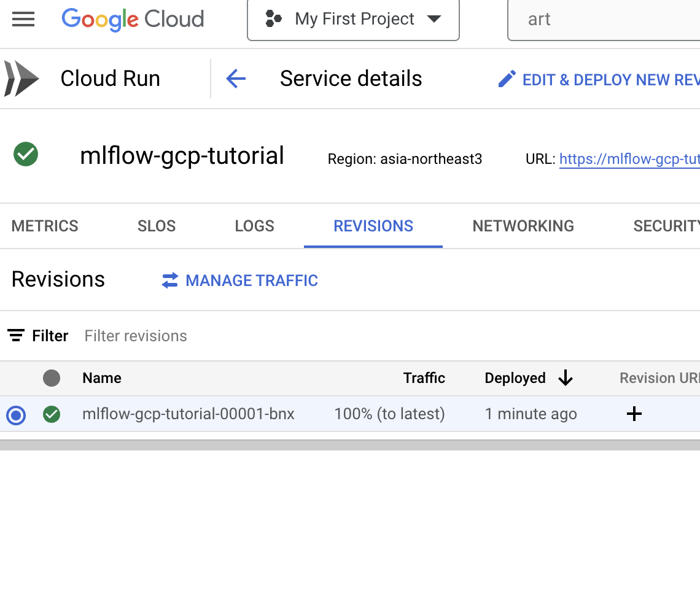This screenshot has width=700, height=599.
Task: Click MANAGE TRAFFIC
Action: coord(252,280)
